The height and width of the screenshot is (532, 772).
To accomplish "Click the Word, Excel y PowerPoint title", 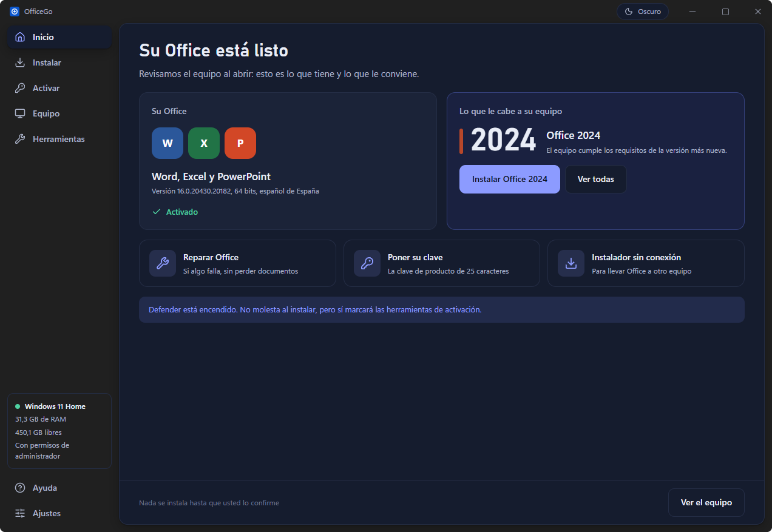I will click(211, 177).
